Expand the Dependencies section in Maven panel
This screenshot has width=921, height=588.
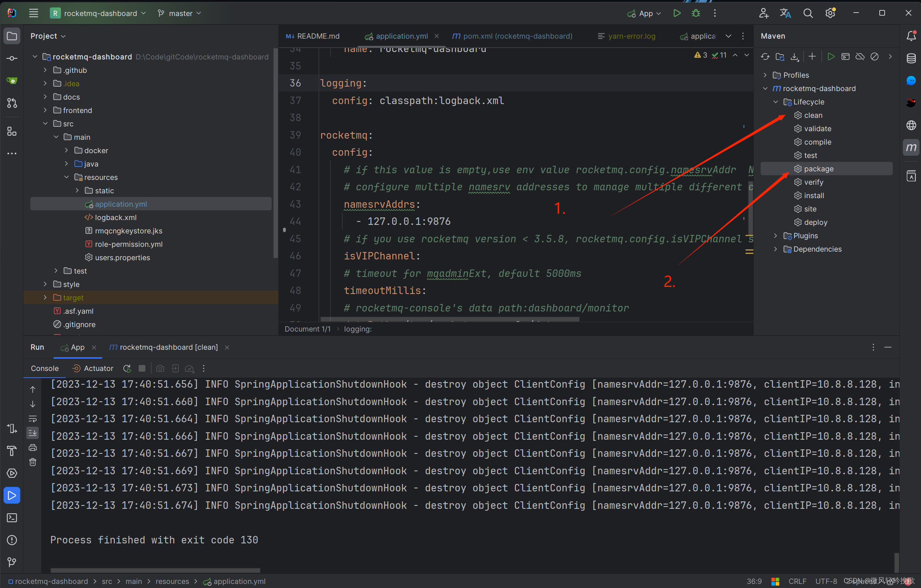click(776, 249)
